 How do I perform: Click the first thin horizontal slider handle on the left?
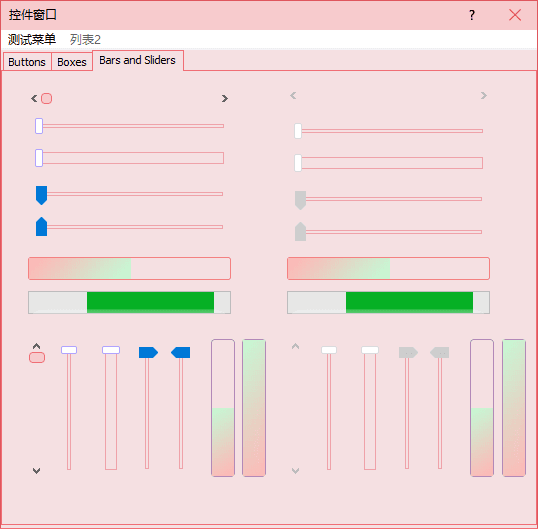coord(39,126)
